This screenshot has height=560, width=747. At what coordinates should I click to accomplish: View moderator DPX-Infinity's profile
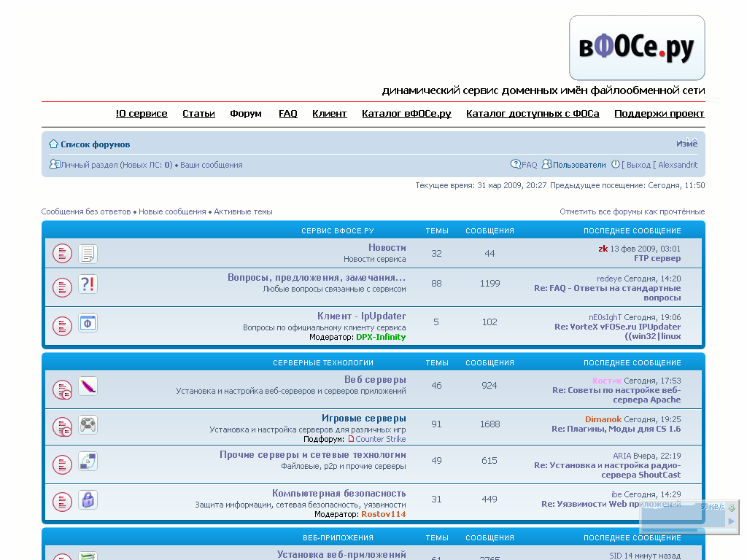pos(381,337)
